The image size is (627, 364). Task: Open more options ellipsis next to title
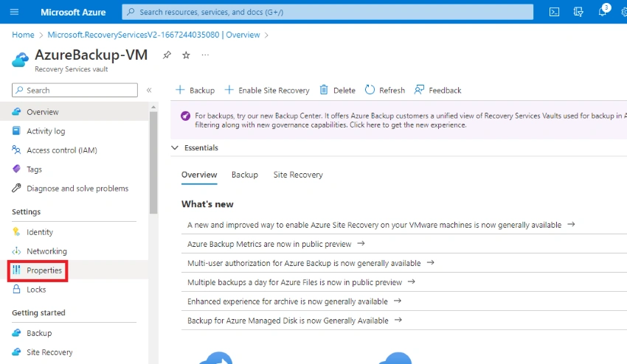point(205,55)
